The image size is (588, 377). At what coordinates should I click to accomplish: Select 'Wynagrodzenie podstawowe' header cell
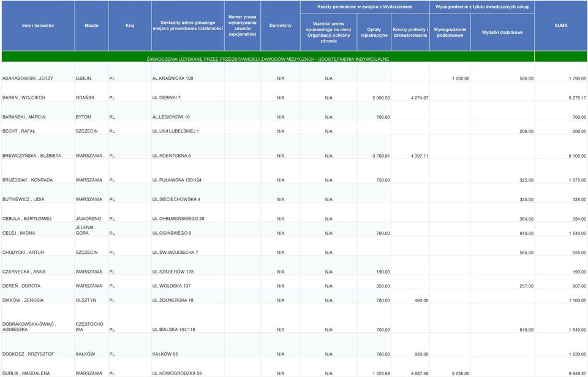point(450,32)
